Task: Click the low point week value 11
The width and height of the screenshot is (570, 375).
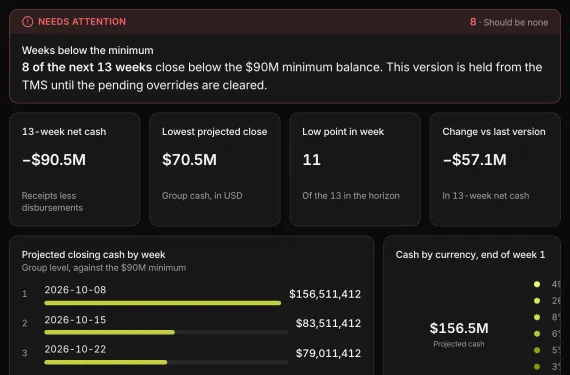Action: coord(312,160)
